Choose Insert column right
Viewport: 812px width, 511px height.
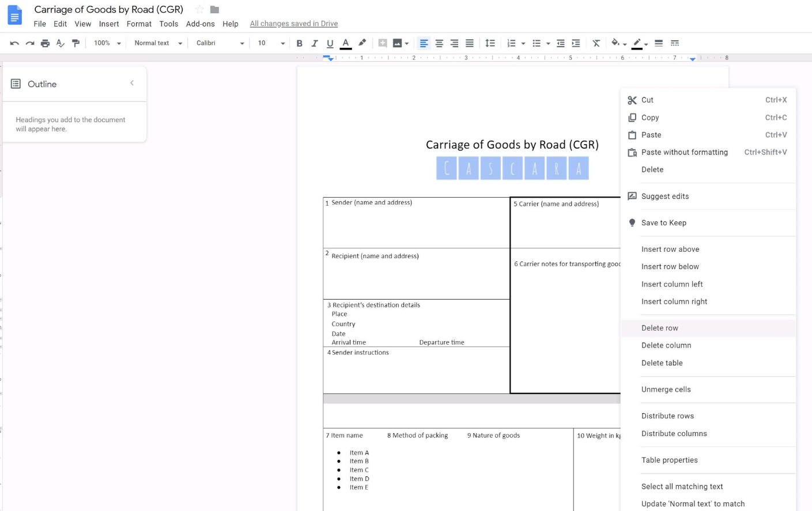[708, 301]
